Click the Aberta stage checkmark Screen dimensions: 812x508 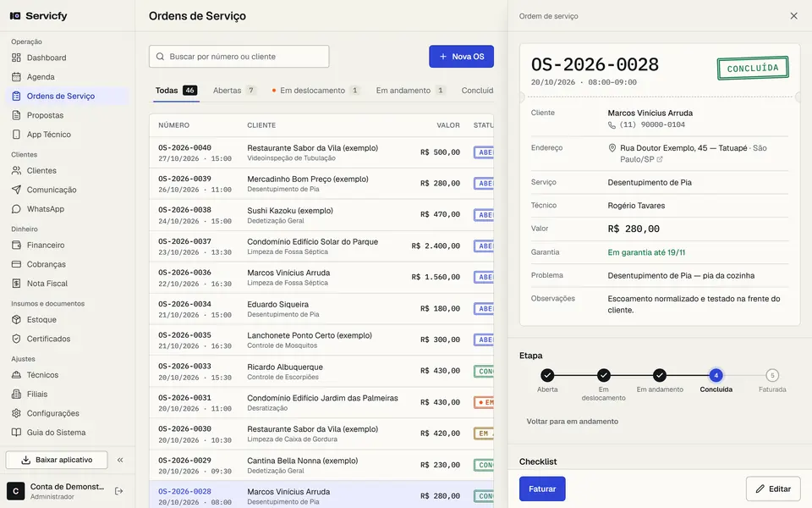547,375
